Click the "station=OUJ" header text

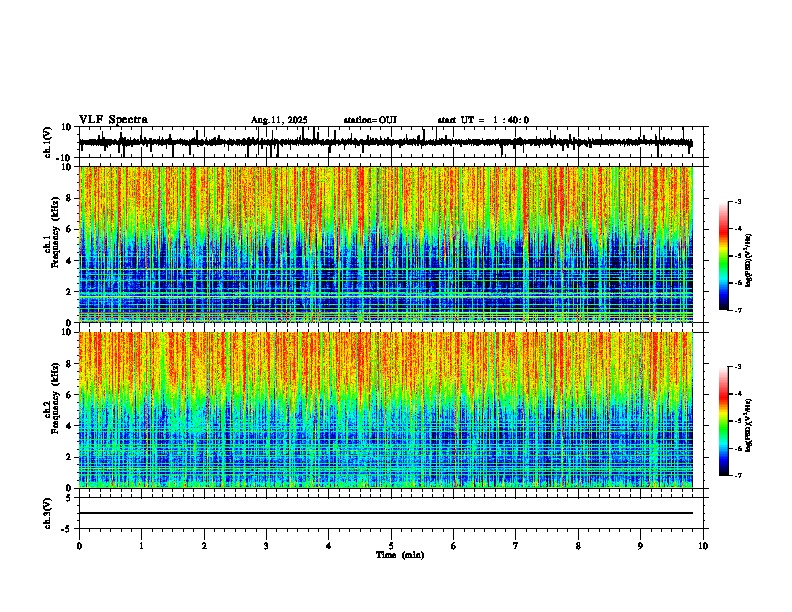point(370,120)
